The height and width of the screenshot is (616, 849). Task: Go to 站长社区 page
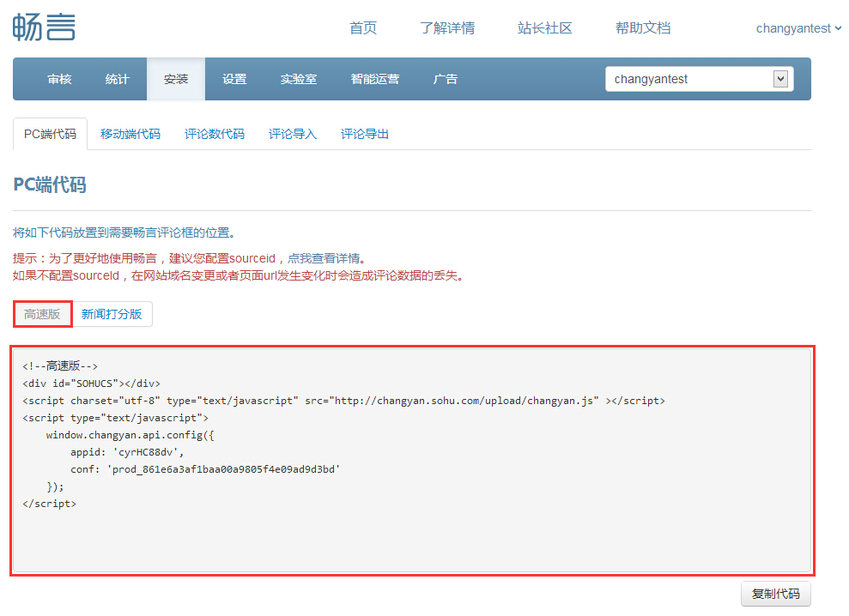(x=545, y=28)
